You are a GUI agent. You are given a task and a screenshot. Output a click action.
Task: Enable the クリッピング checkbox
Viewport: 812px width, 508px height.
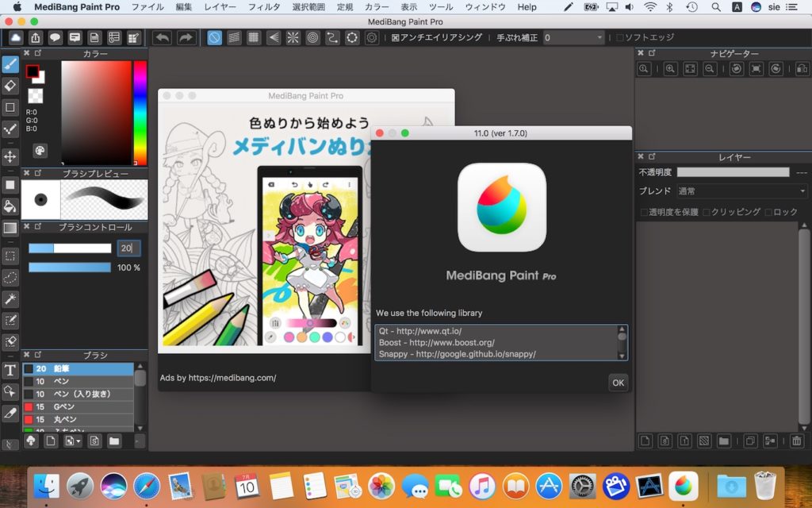coord(706,213)
